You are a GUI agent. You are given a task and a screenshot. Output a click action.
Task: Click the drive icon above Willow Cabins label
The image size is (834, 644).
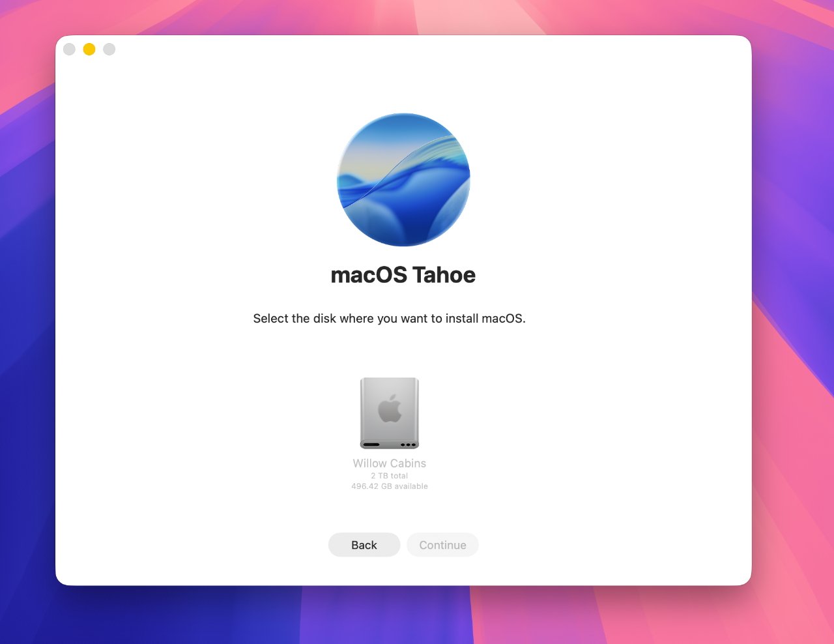[389, 413]
